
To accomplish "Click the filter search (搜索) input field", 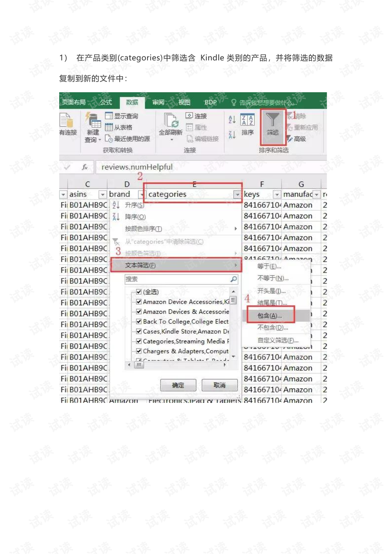I will pyautogui.click(x=181, y=279).
